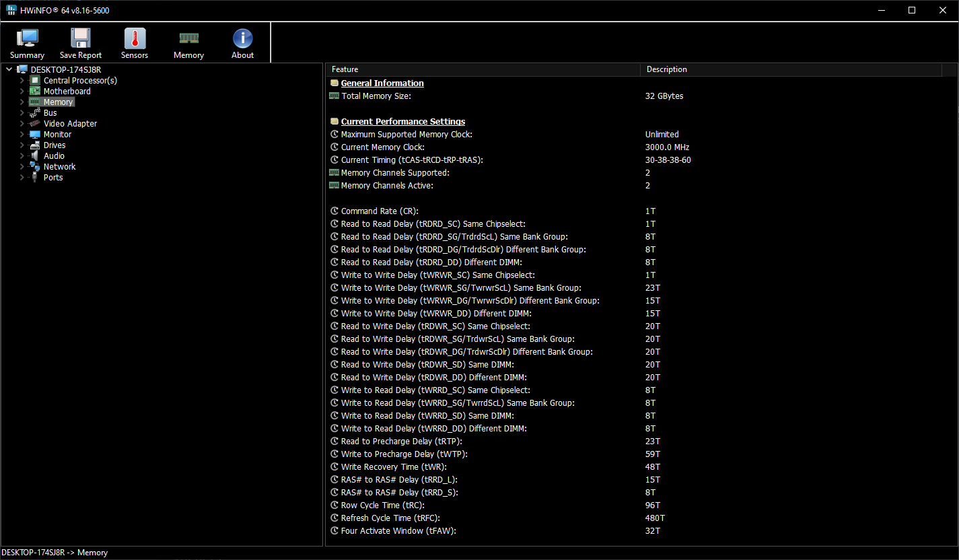Click the Drives tree icon

[34, 145]
